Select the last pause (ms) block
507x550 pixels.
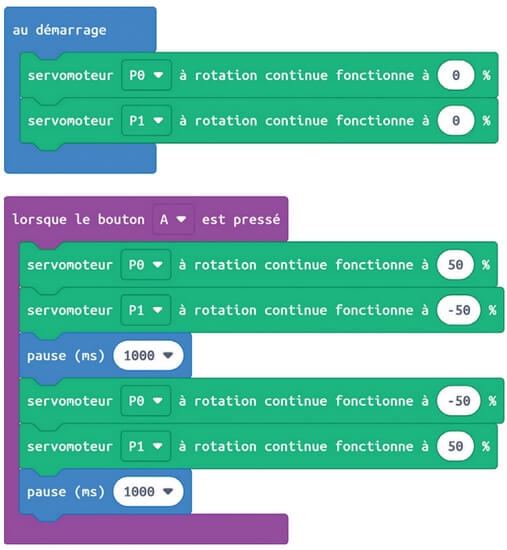pos(105,491)
